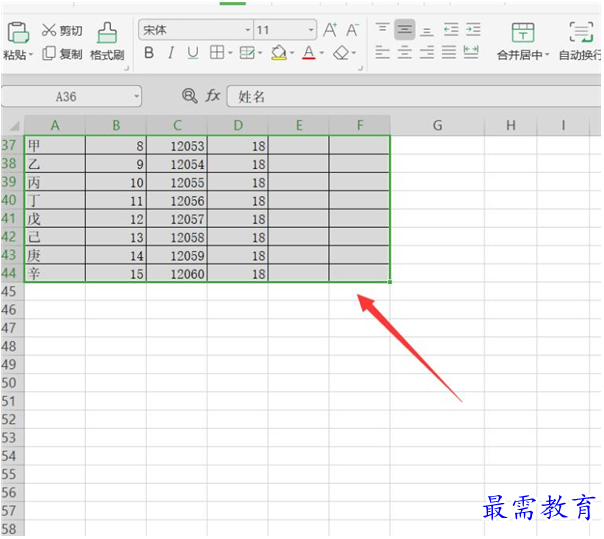Viewport: 604px width, 539px height.
Task: Click cell D37 with value 18
Action: coord(238,146)
